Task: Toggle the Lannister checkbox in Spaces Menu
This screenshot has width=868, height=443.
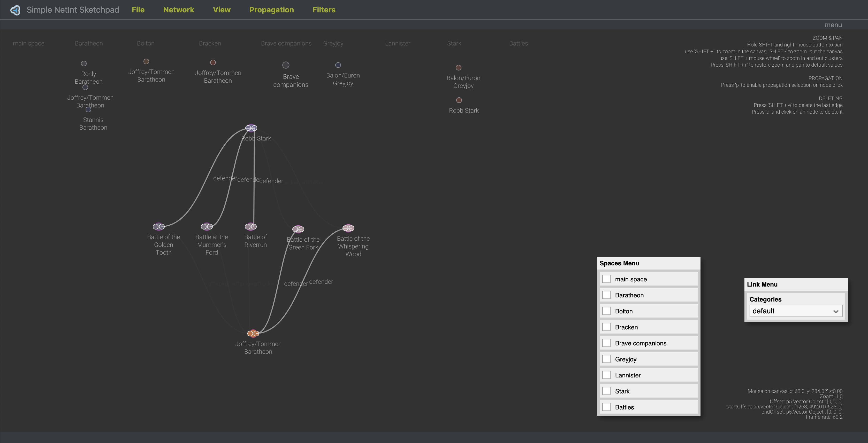Action: click(606, 375)
